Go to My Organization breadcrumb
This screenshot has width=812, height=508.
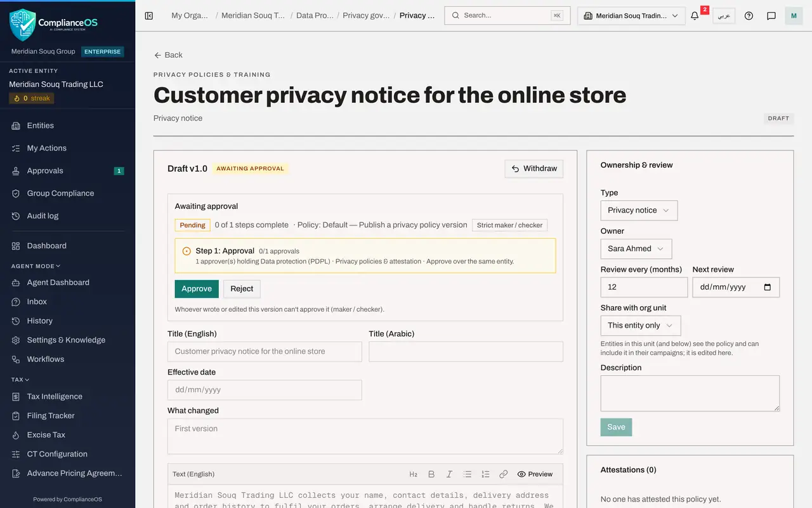(x=190, y=15)
